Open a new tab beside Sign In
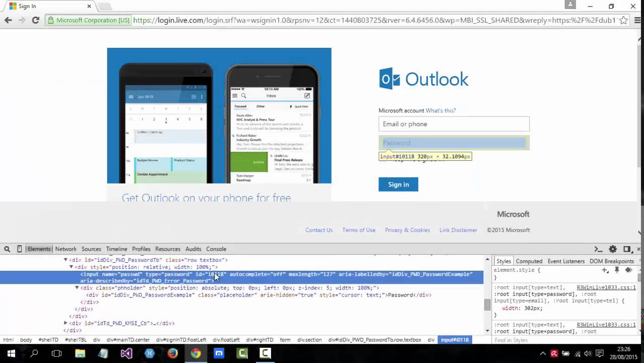 click(104, 6)
